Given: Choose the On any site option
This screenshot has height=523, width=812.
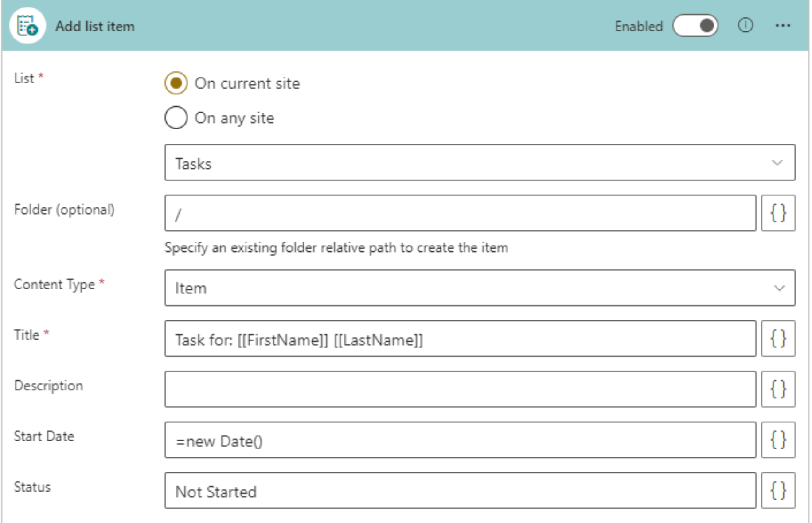Looking at the screenshot, I should pos(176,118).
